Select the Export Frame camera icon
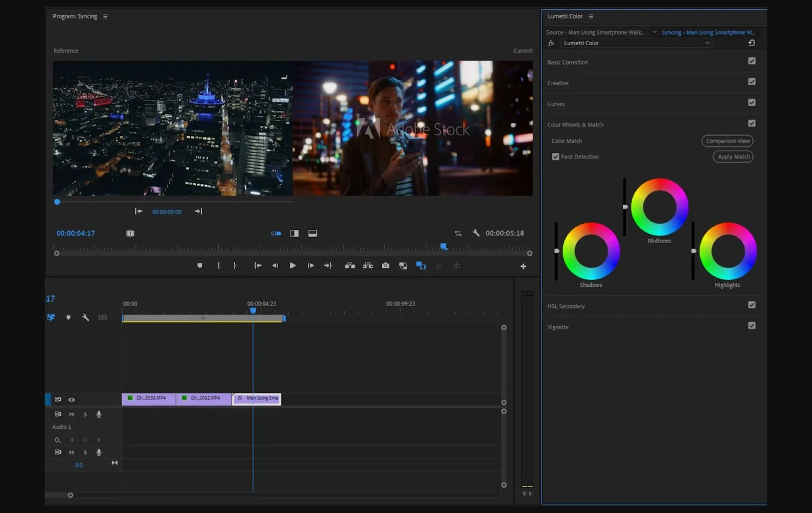The height and width of the screenshot is (513, 812). point(386,266)
